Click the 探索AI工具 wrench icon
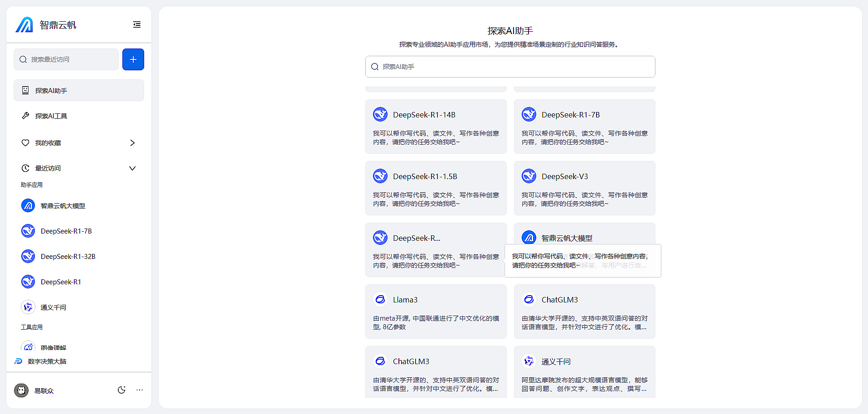Viewport: 868px width, 414px height. coord(25,116)
